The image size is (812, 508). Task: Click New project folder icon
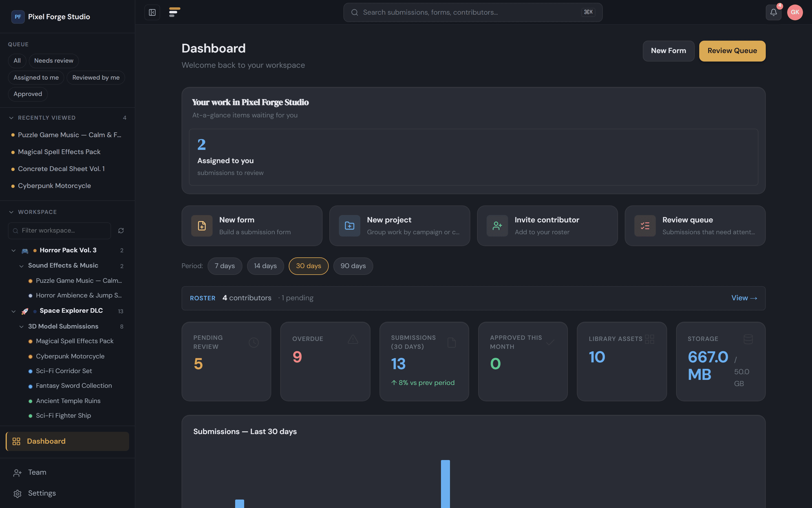(349, 226)
